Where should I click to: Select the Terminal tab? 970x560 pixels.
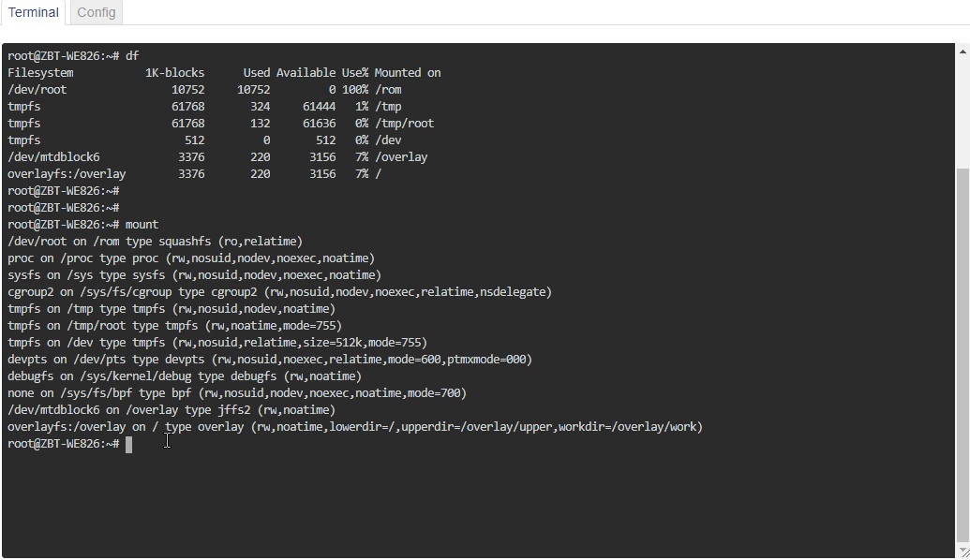point(33,12)
